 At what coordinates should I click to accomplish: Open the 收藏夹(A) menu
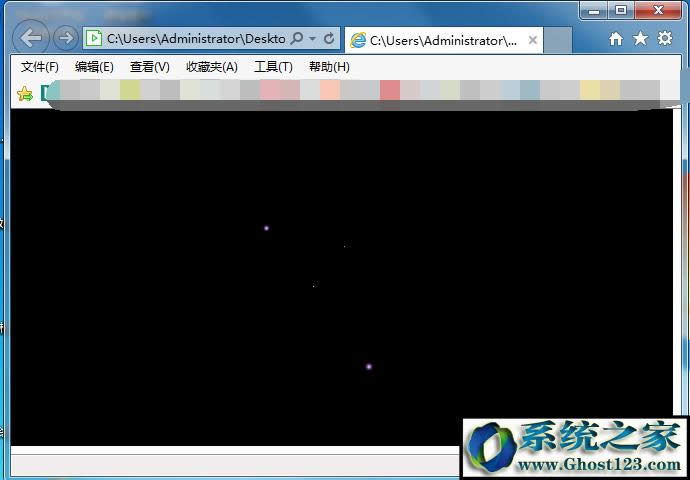click(x=211, y=67)
